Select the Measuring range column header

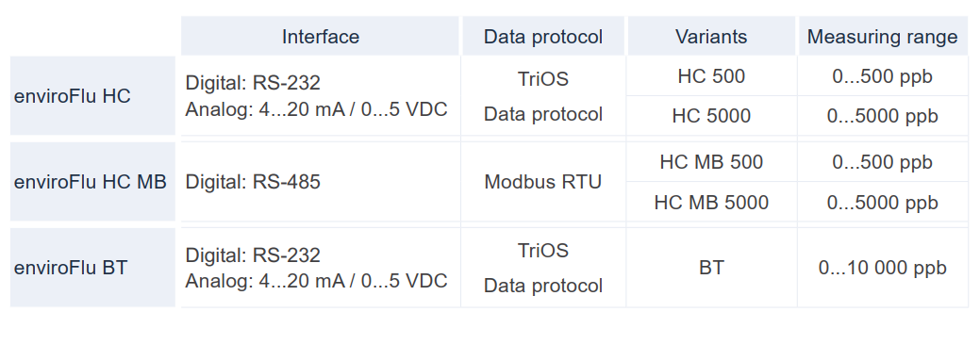pos(883,36)
